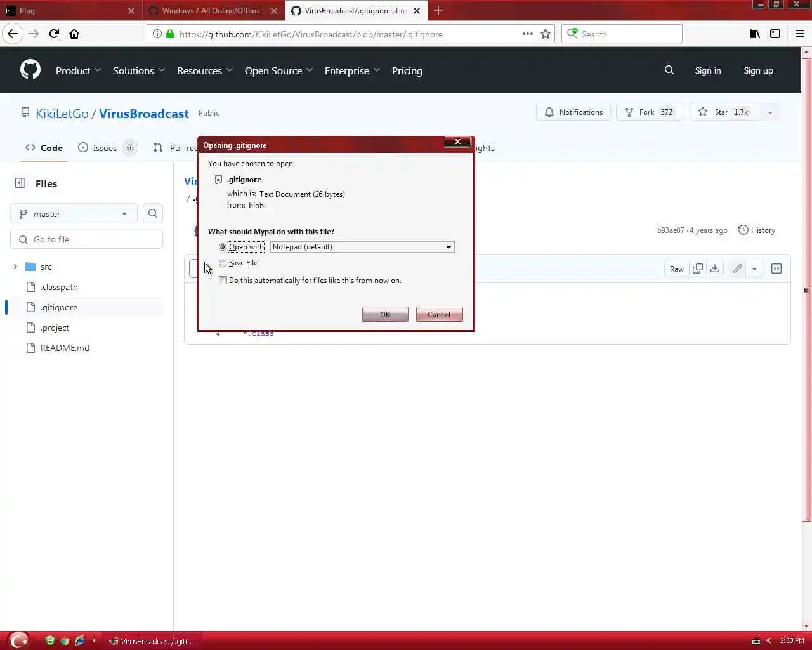The width and height of the screenshot is (812, 650).
Task: Edit file using the pencil icon
Action: click(737, 269)
